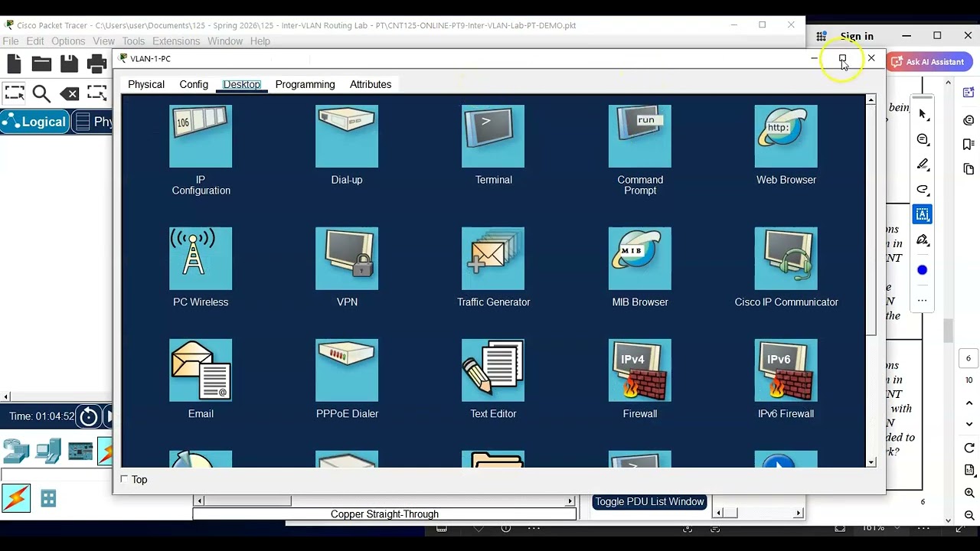The image size is (980, 551).
Task: Click the desktop apps scroll down arrow
Action: point(871,462)
